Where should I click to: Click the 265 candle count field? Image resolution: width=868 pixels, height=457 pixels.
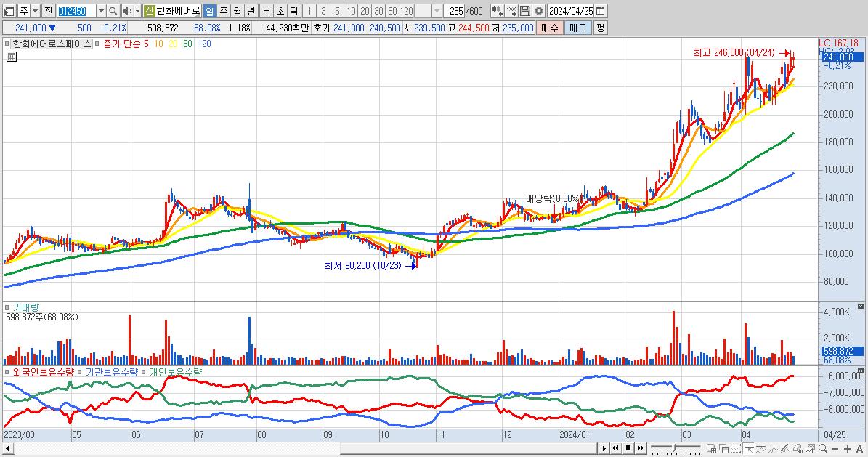(x=454, y=11)
